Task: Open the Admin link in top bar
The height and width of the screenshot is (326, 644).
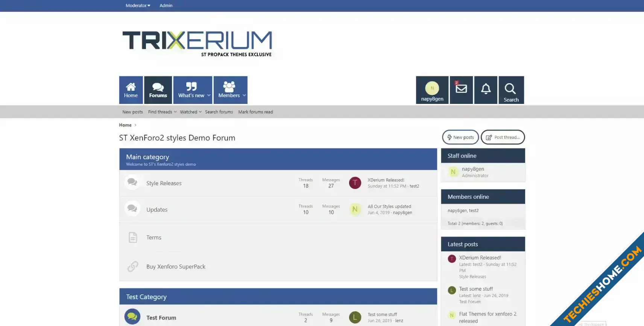Action: 166,6
